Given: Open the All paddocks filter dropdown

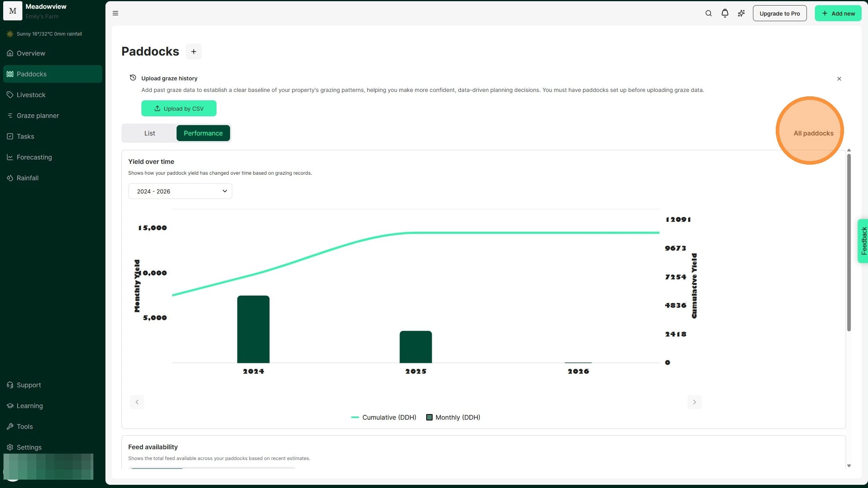Looking at the screenshot, I should [x=813, y=133].
